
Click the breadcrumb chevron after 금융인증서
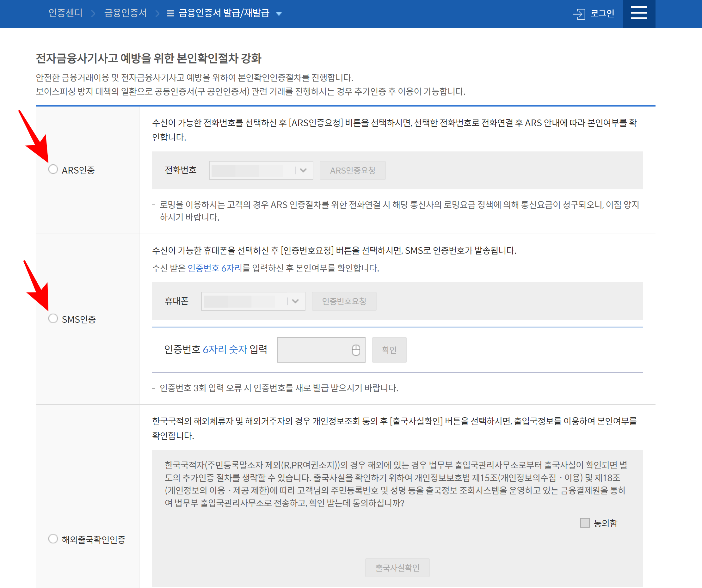coord(157,14)
